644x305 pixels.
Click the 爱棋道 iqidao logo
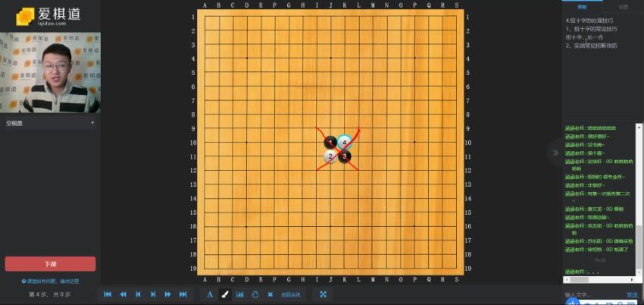coord(48,17)
